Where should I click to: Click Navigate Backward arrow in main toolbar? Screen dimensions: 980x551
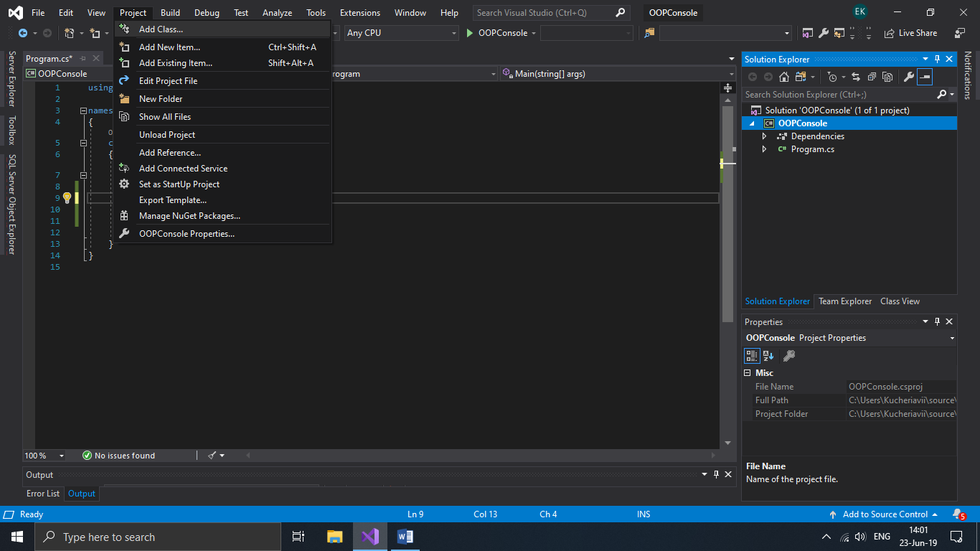23,33
